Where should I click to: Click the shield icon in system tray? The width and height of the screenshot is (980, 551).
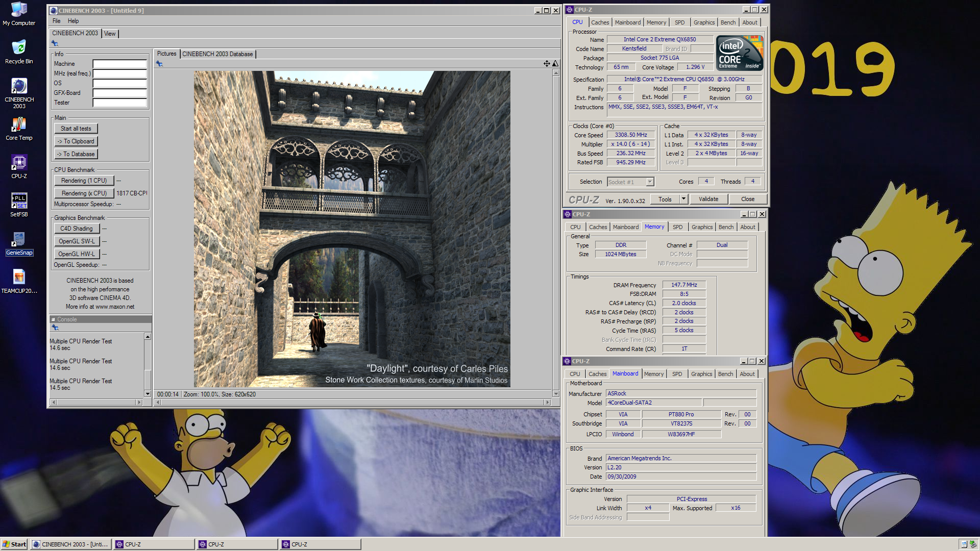(x=973, y=544)
